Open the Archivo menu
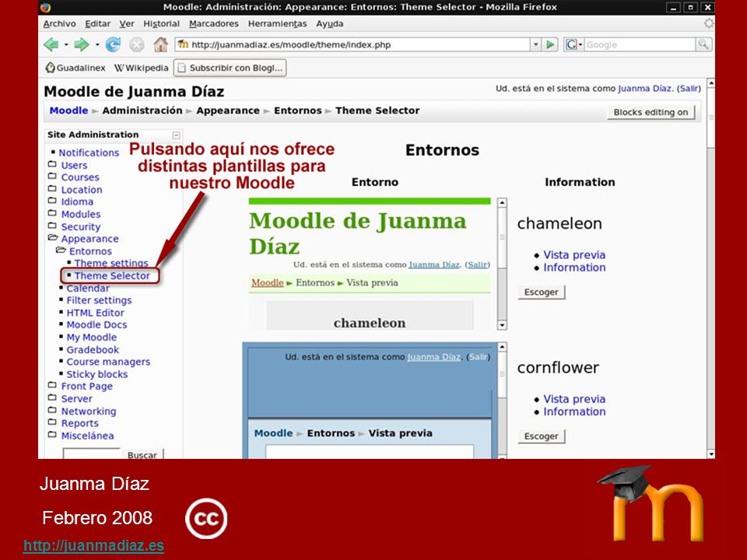 click(x=60, y=24)
